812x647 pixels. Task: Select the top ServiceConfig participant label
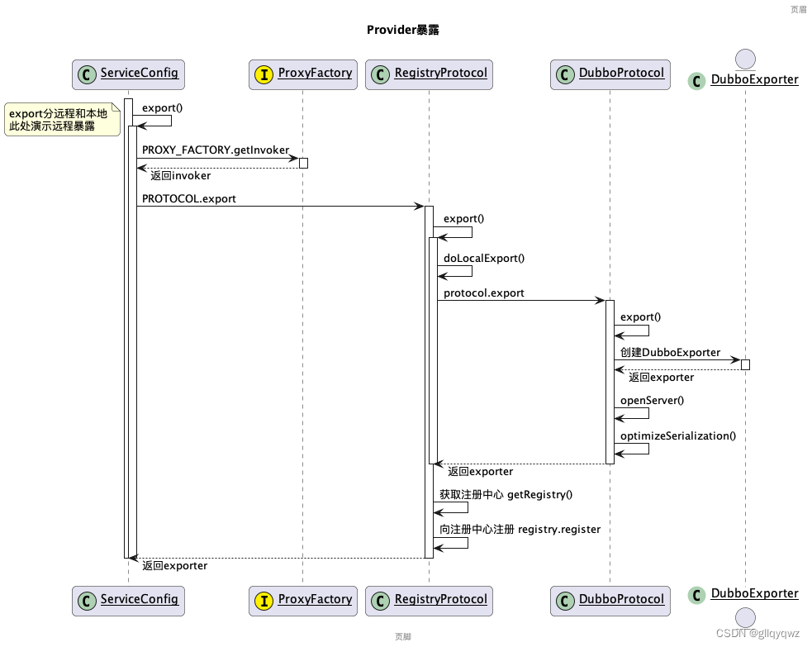(x=140, y=73)
